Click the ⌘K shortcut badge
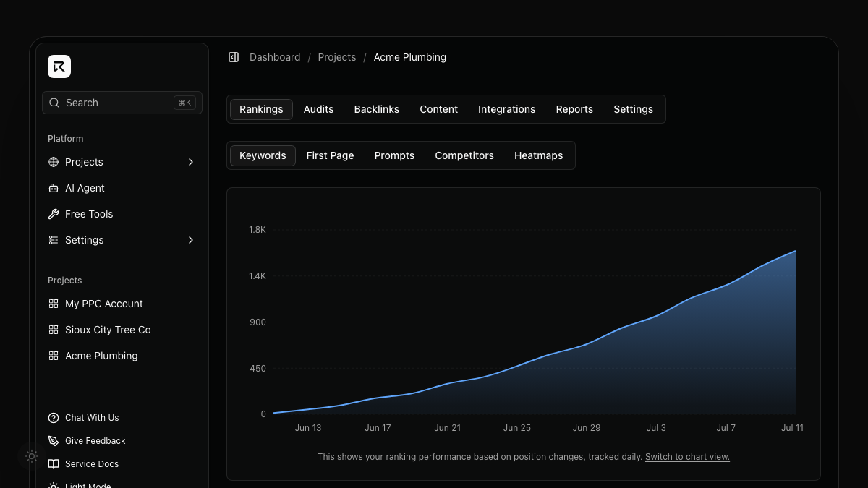 coord(184,103)
